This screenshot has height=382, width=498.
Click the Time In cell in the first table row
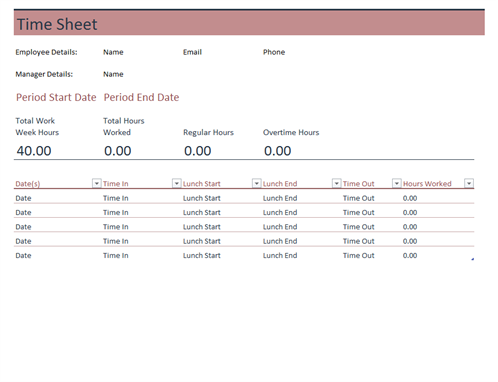[116, 198]
